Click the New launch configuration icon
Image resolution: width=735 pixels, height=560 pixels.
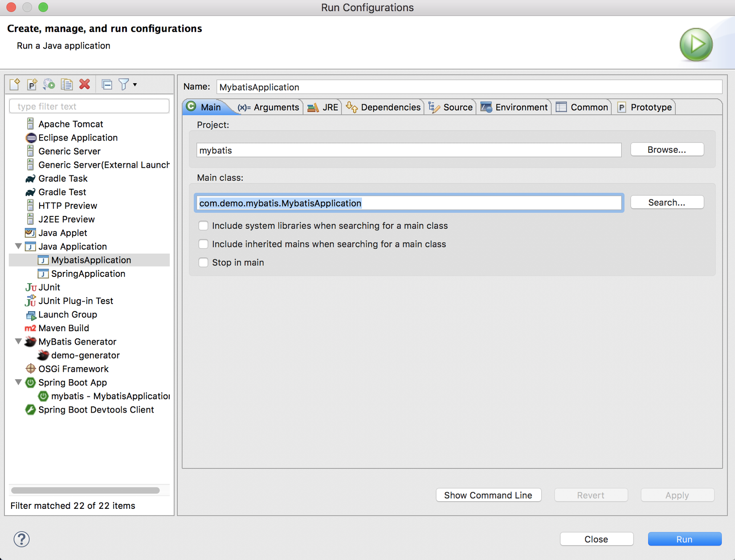pyautogui.click(x=15, y=84)
